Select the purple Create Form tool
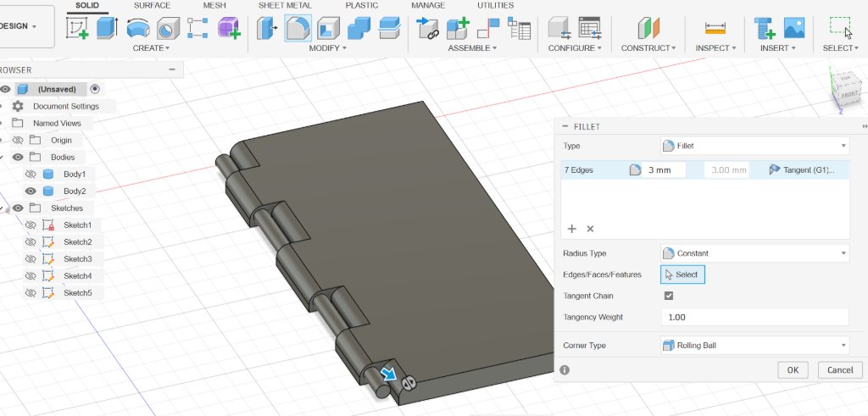 click(x=229, y=28)
